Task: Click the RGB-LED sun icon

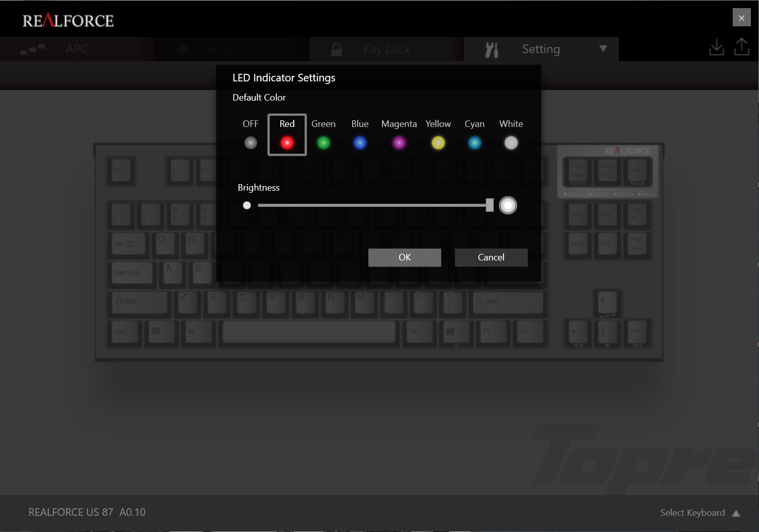Action: pyautogui.click(x=182, y=49)
